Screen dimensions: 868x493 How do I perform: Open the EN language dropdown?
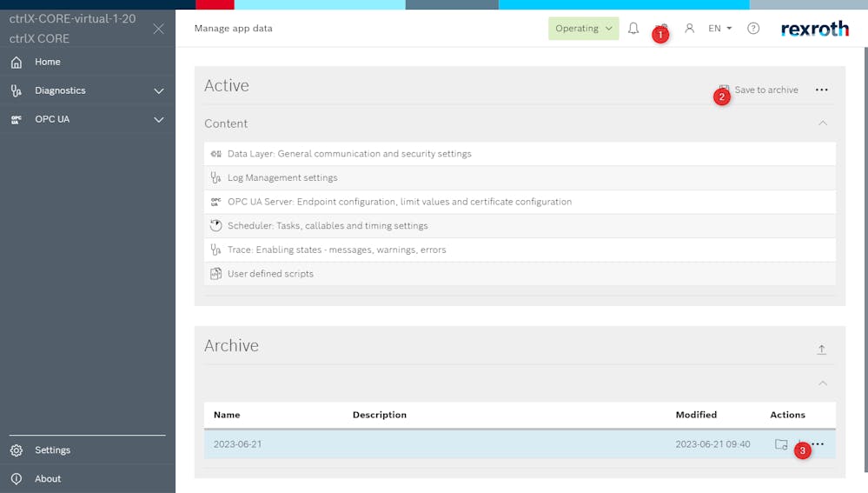point(719,29)
